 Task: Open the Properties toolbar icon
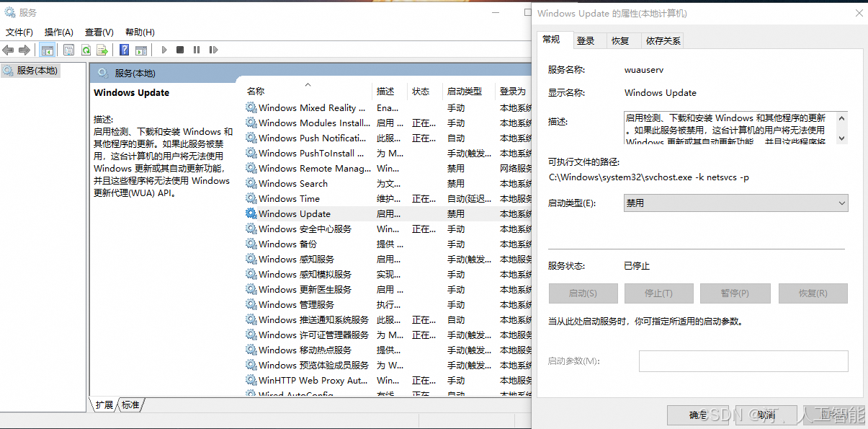(x=68, y=50)
